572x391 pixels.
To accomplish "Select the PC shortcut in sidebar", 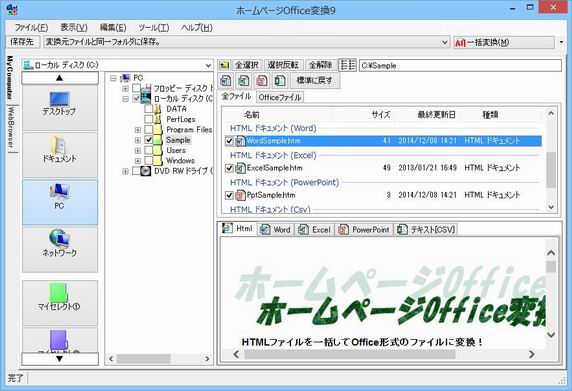I will click(x=60, y=202).
